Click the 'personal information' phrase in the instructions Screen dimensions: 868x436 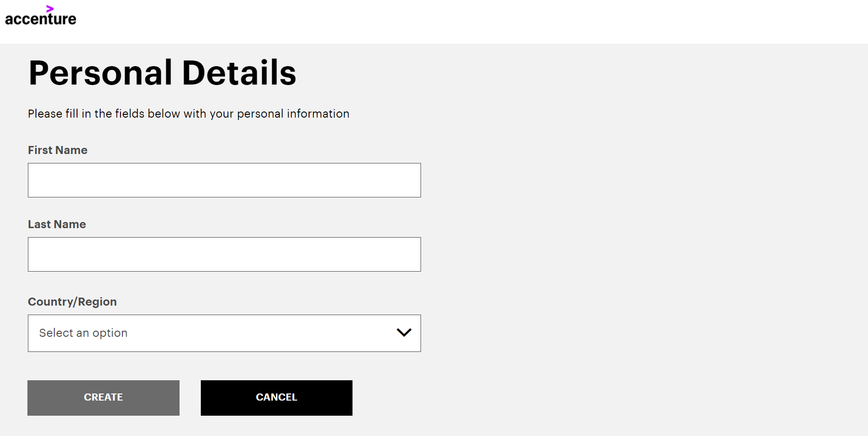293,114
